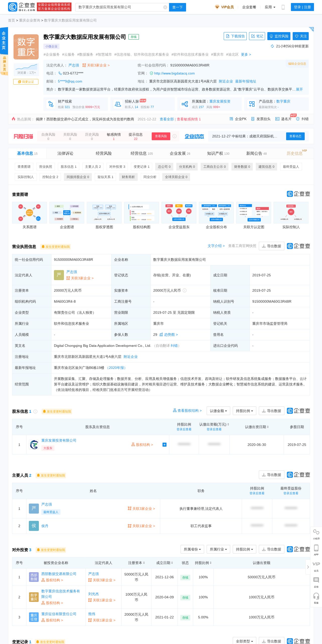This screenshot has width=322, height=644.
Task: Switch to 经营信息 tab
Action: (x=142, y=153)
